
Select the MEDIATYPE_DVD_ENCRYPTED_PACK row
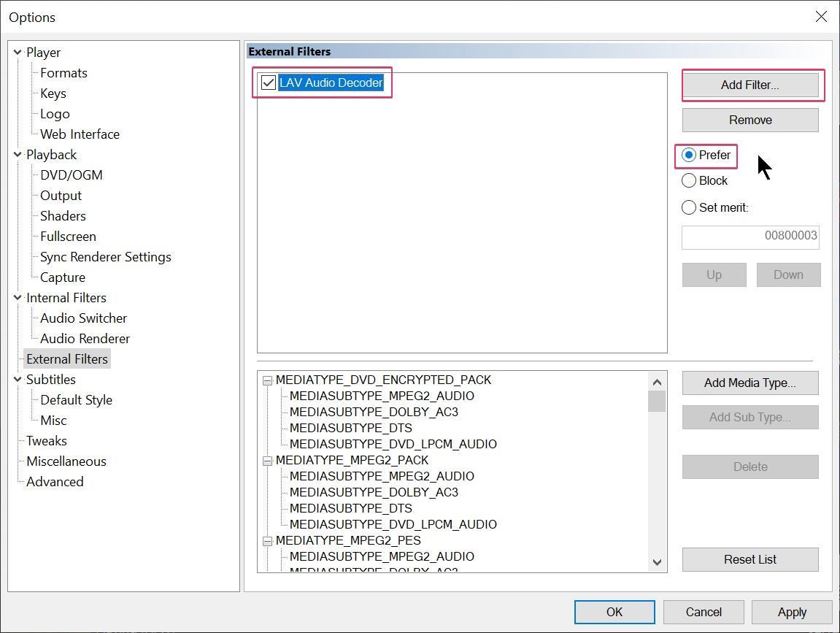point(384,380)
